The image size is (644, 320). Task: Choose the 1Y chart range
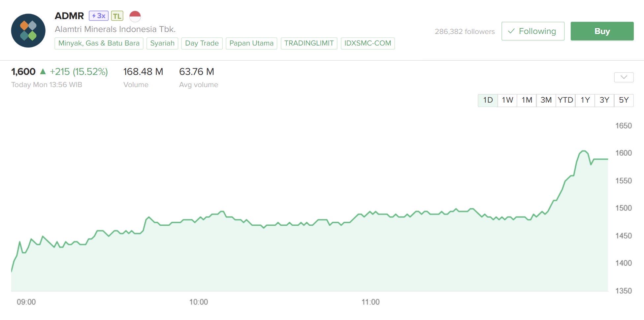pyautogui.click(x=585, y=100)
